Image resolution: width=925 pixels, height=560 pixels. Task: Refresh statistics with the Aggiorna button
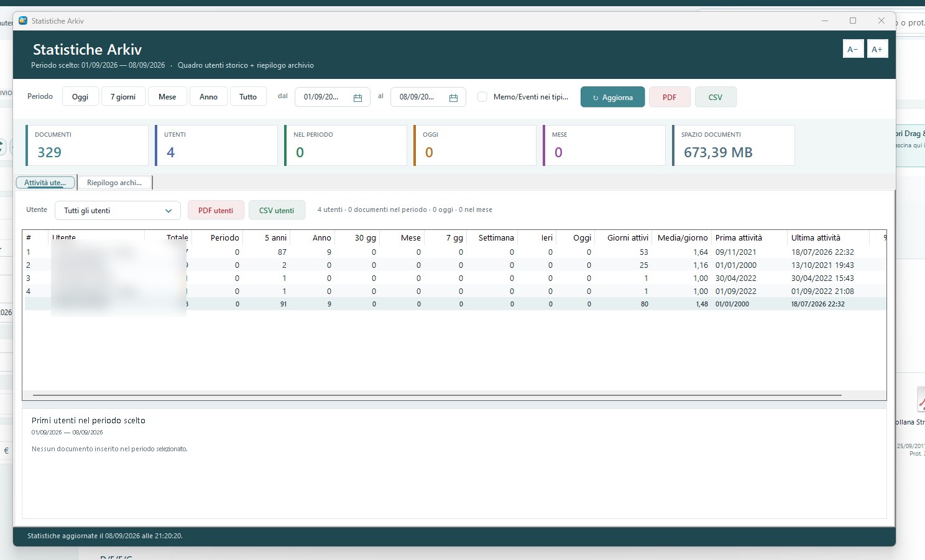click(x=612, y=97)
